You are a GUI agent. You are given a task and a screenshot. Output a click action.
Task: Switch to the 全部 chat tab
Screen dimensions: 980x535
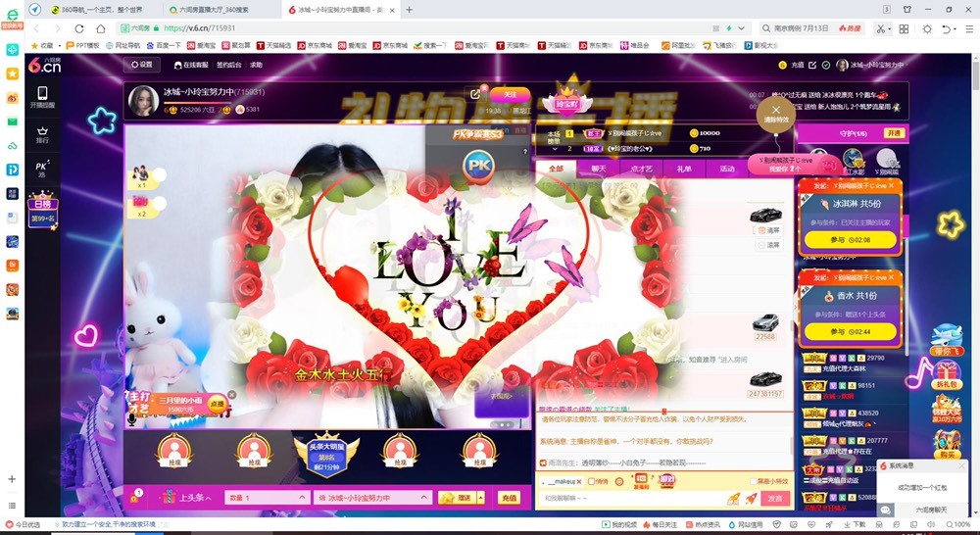pos(556,169)
